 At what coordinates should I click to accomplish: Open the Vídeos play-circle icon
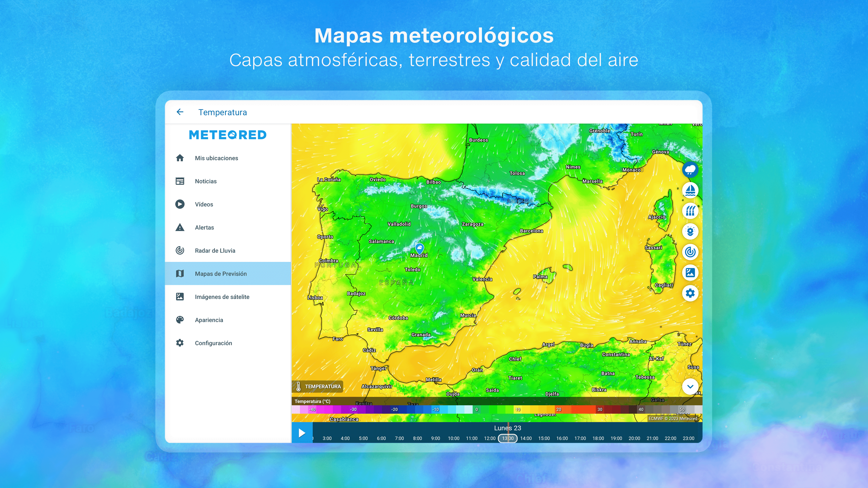(180, 204)
